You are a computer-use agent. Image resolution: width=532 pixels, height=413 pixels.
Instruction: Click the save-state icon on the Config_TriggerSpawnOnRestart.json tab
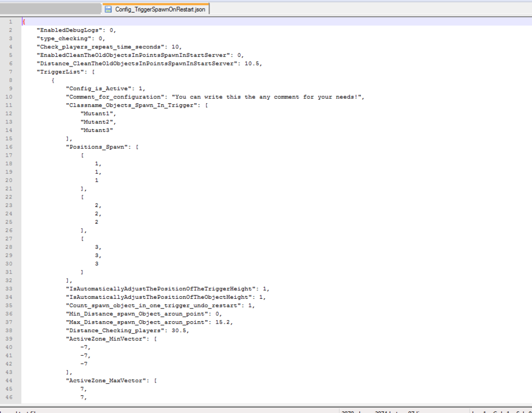[108, 9]
